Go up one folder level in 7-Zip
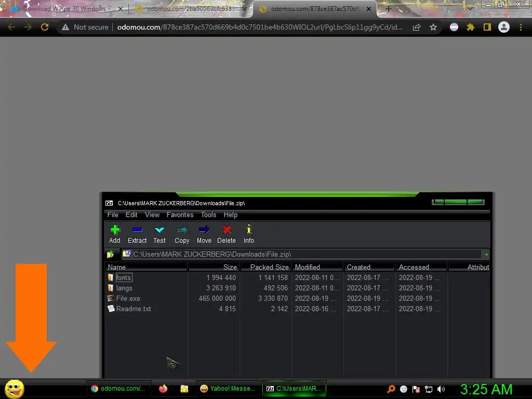Image resolution: width=532 pixels, height=399 pixels. (x=110, y=254)
